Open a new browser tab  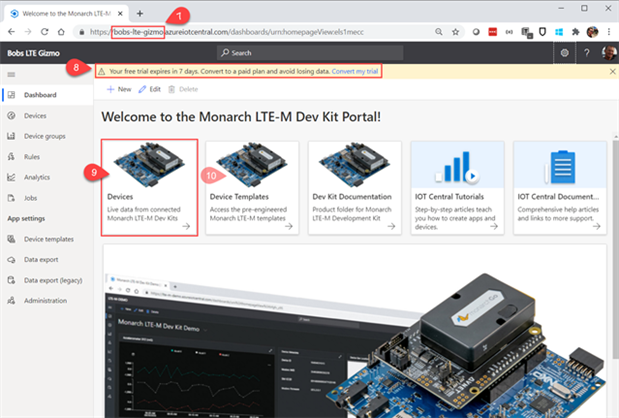click(x=140, y=13)
